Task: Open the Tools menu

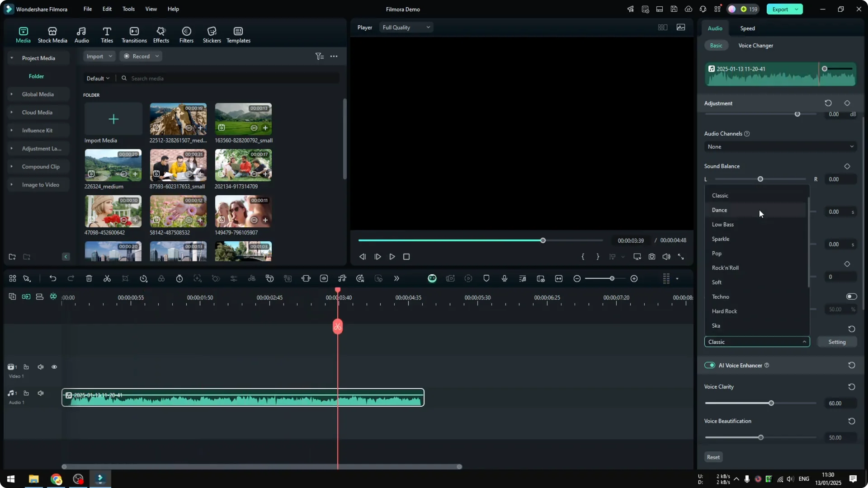Action: click(x=128, y=9)
